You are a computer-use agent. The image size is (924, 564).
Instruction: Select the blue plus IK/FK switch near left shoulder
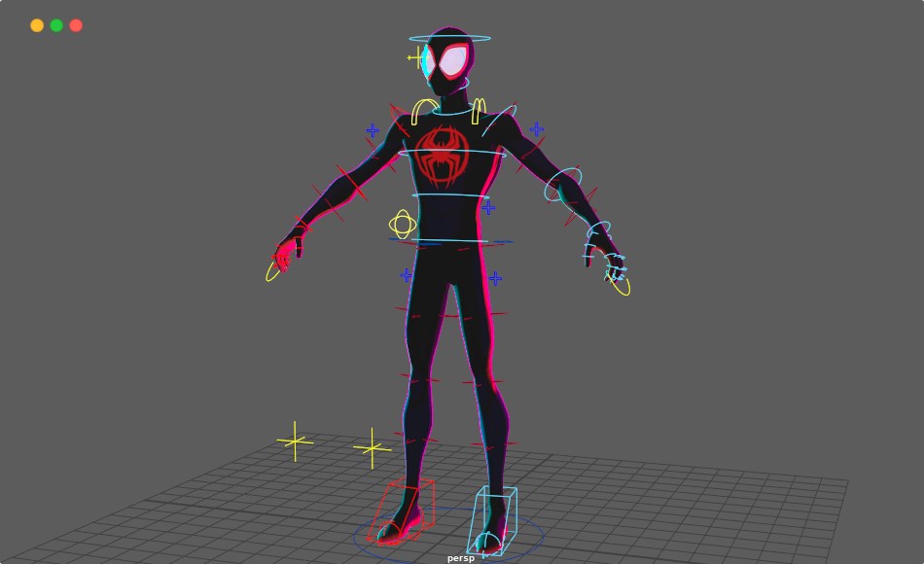[371, 129]
